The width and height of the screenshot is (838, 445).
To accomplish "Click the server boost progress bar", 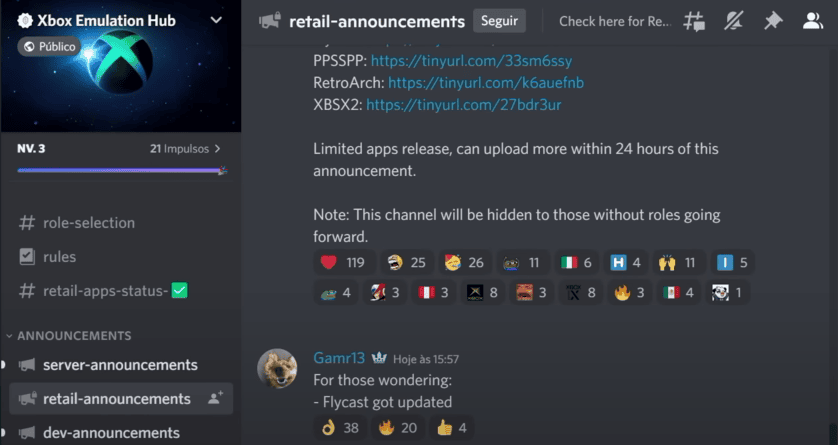I will [120, 171].
